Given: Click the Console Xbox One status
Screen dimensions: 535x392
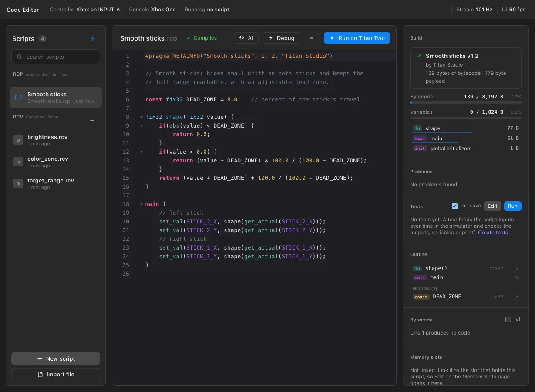Looking at the screenshot, I should (x=152, y=10).
